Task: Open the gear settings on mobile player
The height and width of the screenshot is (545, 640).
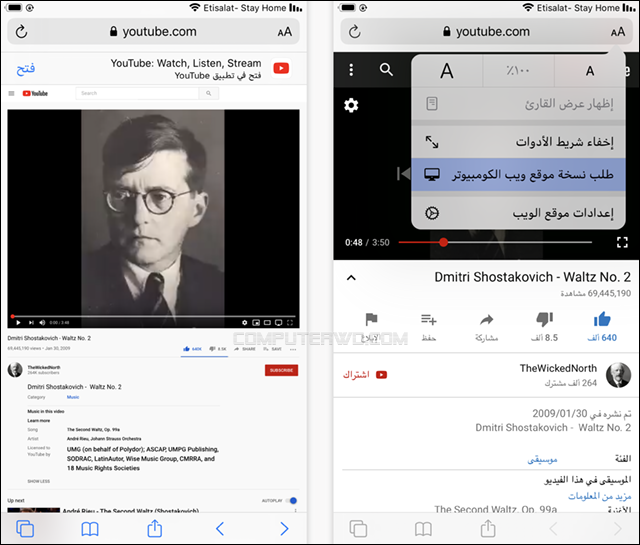Action: point(351,105)
